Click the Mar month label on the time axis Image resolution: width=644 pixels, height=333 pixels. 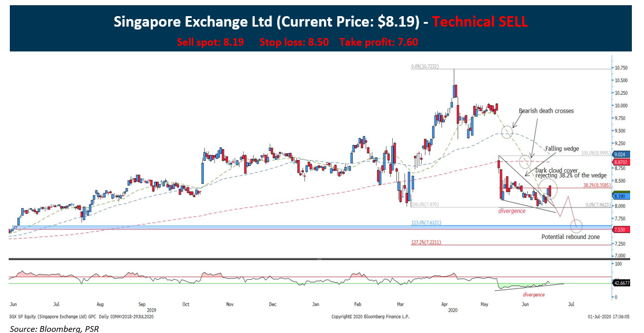pos(400,305)
